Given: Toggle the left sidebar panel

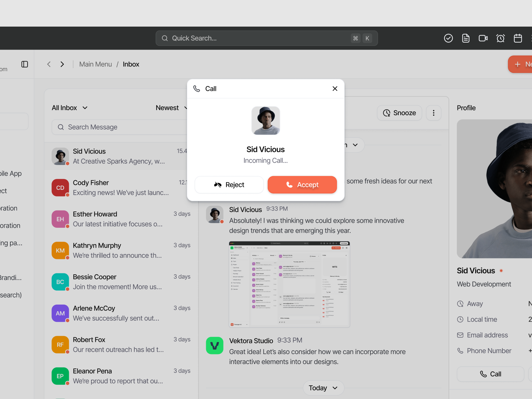Looking at the screenshot, I should tap(24, 64).
